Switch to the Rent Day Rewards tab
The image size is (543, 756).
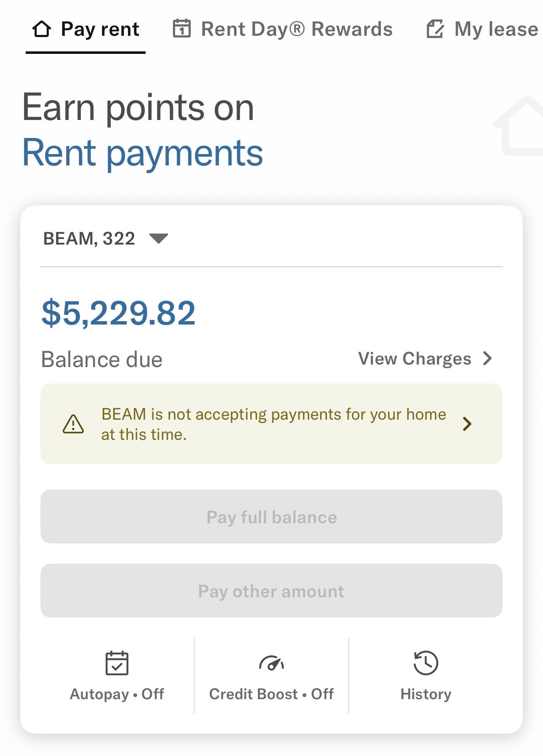point(283,29)
